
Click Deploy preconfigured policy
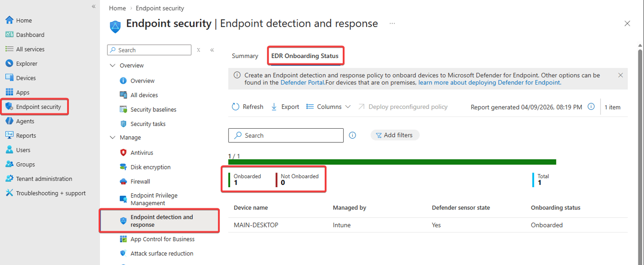click(x=403, y=107)
